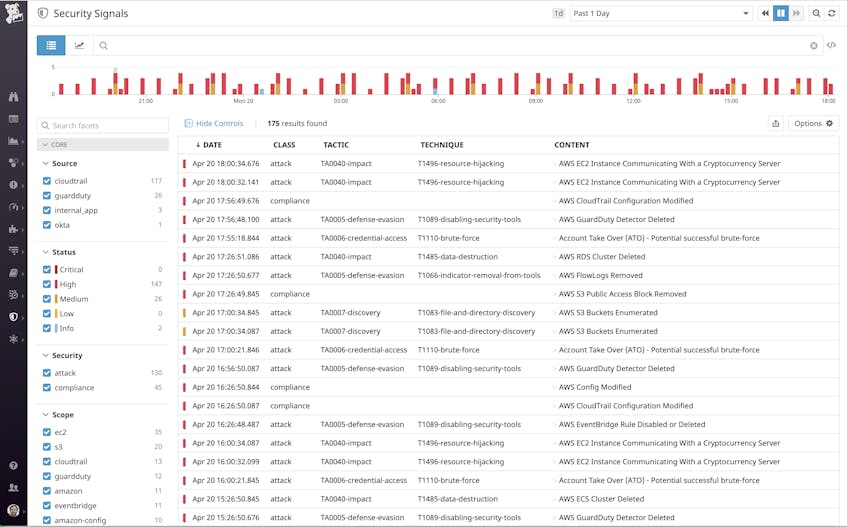
Task: Switch to list view
Action: coord(51,45)
